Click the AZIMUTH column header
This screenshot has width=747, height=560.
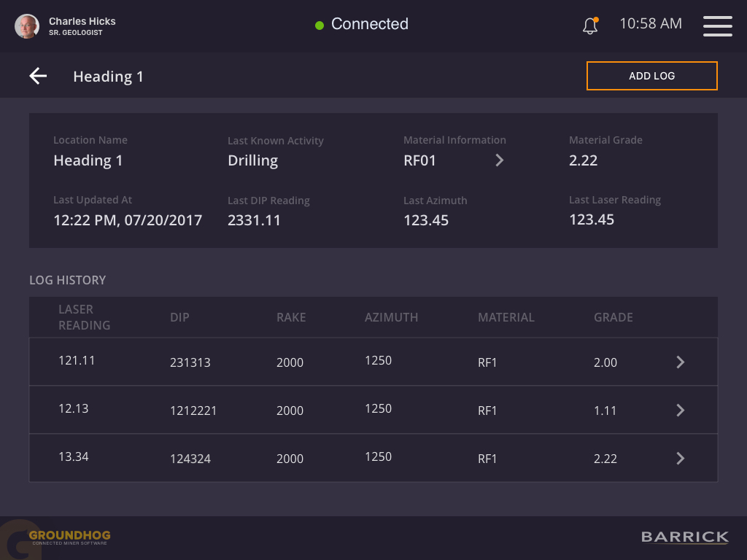(x=391, y=317)
